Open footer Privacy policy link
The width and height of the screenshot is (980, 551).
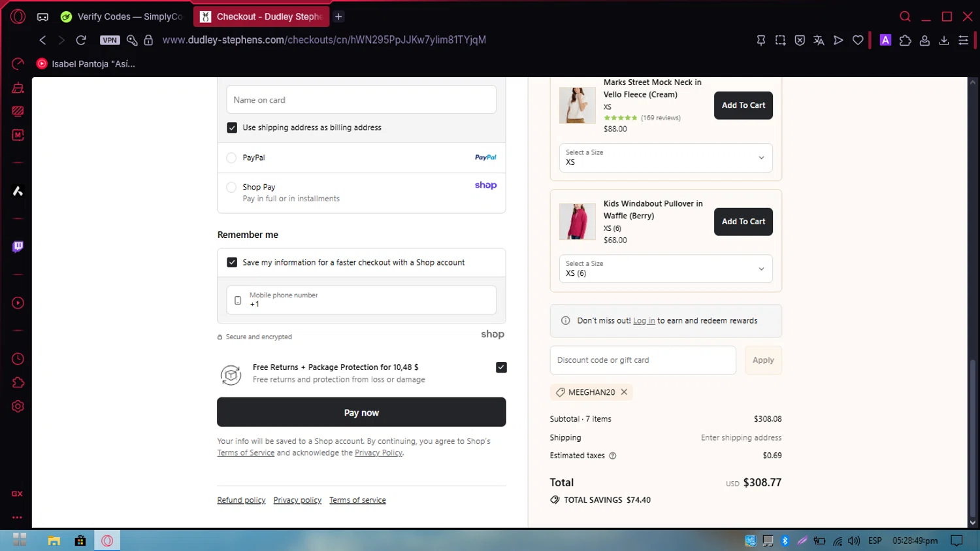click(x=297, y=500)
